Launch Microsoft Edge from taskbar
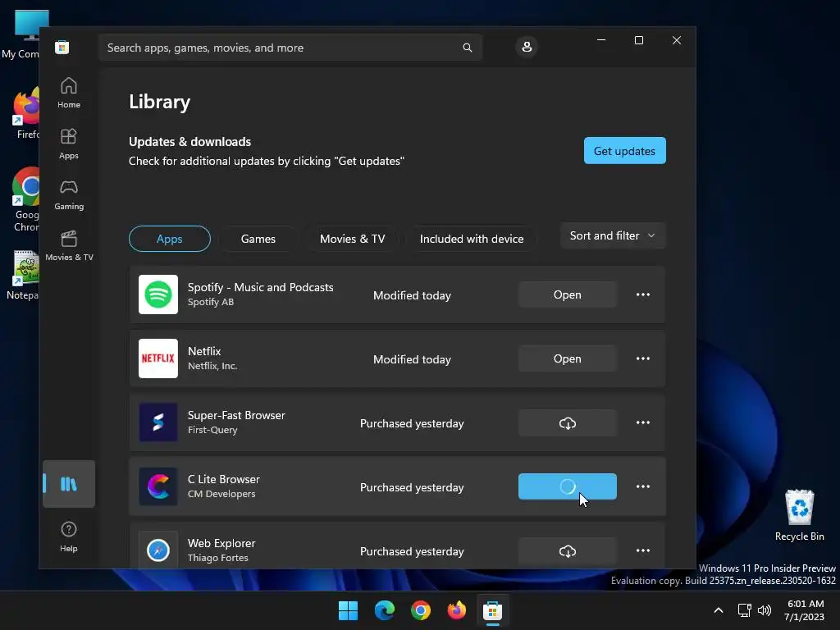 (385, 610)
